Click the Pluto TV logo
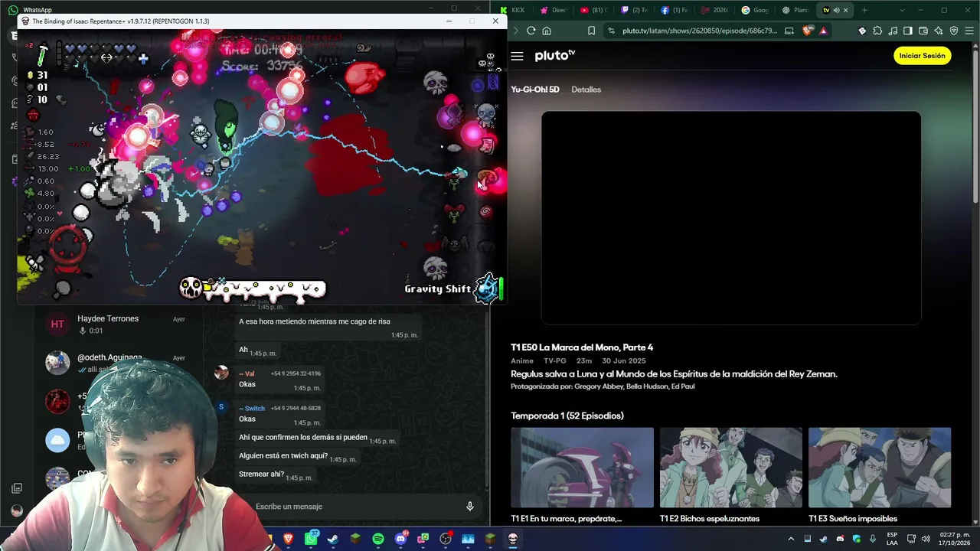The image size is (980, 551). (x=555, y=56)
